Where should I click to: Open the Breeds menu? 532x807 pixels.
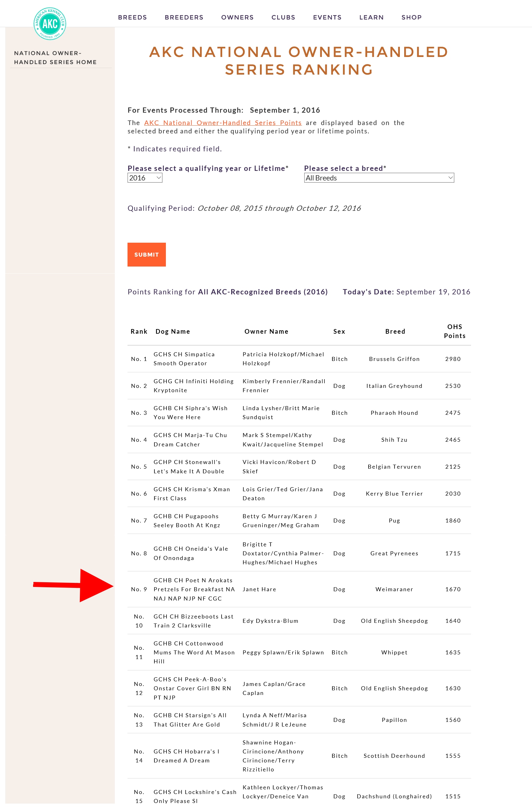[132, 17]
